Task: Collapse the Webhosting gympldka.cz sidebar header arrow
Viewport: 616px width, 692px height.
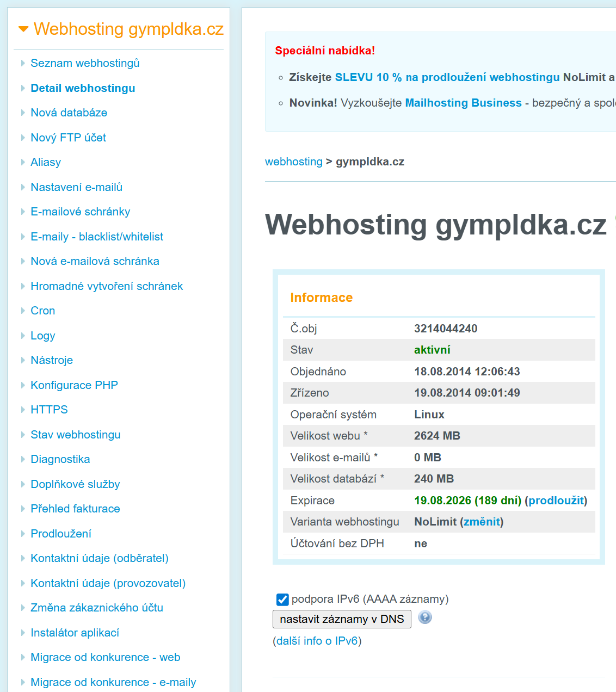Action: (x=23, y=29)
